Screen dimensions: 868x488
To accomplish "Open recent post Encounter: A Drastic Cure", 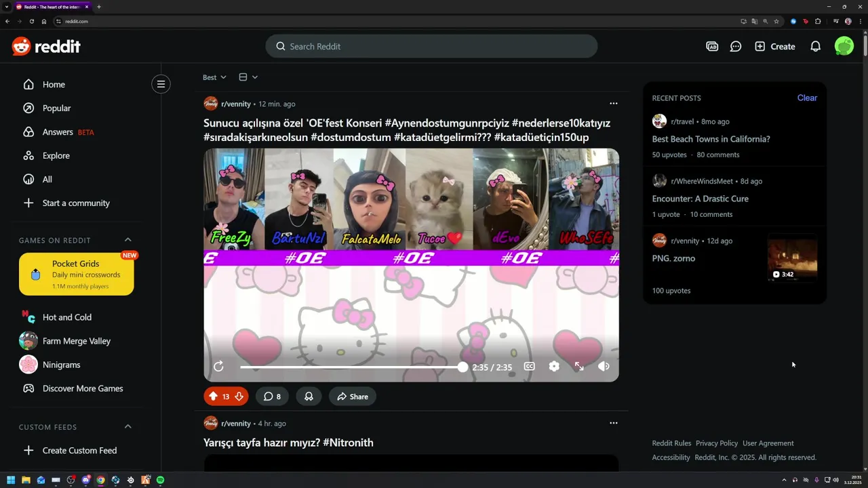I will coord(701,199).
